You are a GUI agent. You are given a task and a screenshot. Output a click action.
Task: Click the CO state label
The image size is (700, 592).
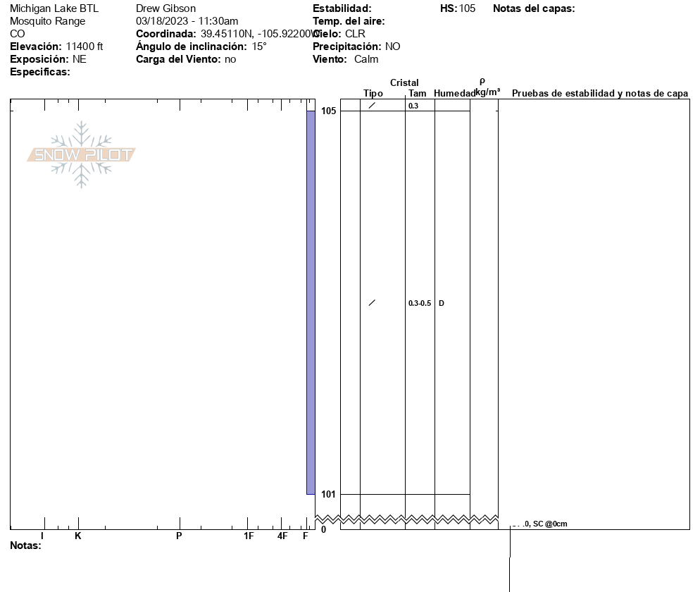click(18, 34)
